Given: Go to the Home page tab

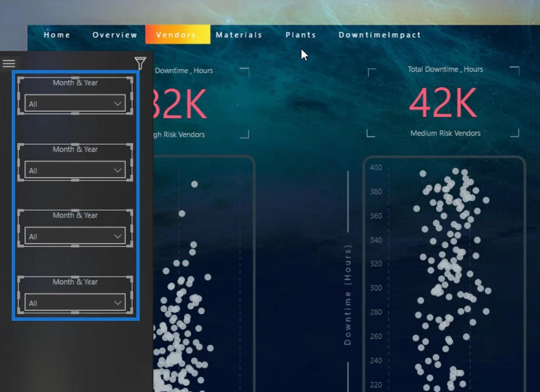Looking at the screenshot, I should coord(57,35).
